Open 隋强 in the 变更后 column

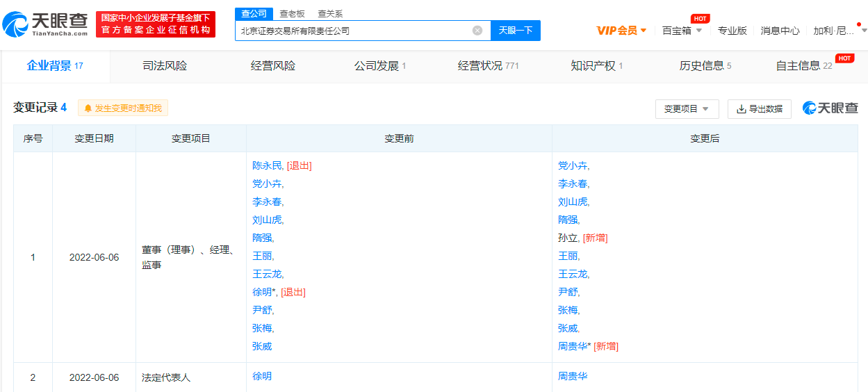(x=568, y=220)
